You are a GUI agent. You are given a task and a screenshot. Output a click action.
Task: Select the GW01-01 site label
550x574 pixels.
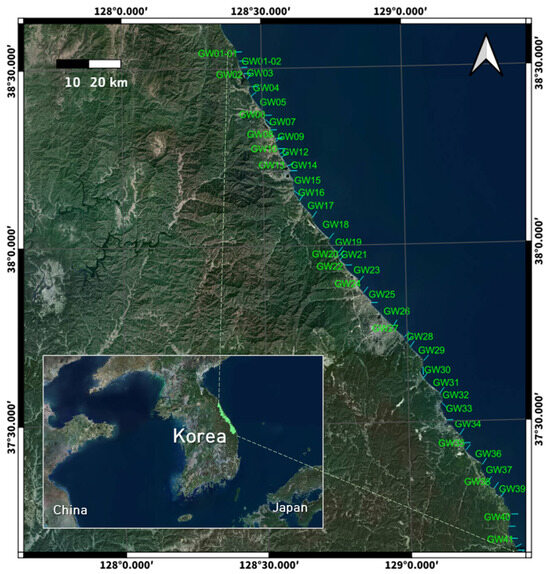(x=217, y=53)
